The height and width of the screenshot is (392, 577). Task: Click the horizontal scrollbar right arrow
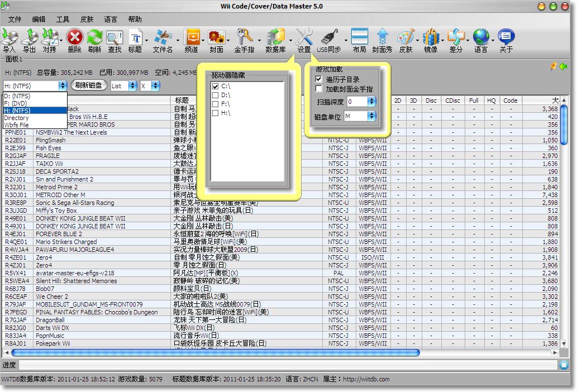click(555, 353)
